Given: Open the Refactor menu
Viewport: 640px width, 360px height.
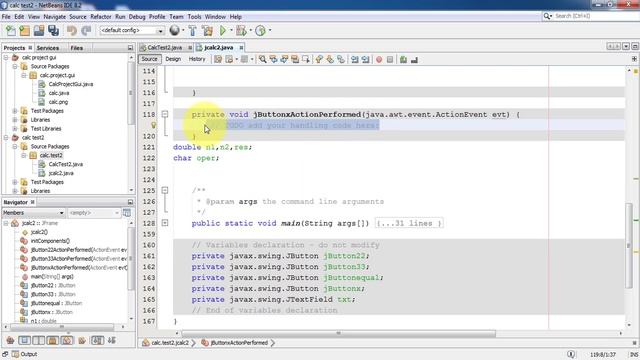Looking at the screenshot, I should (x=101, y=17).
